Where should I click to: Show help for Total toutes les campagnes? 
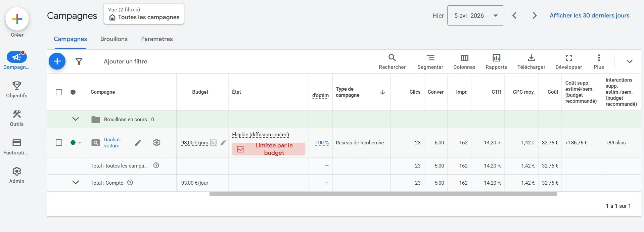156,165
